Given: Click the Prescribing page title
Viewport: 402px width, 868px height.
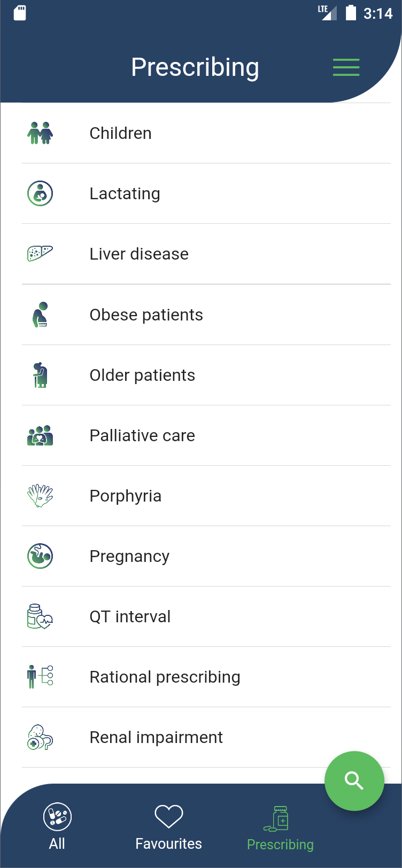Looking at the screenshot, I should pyautogui.click(x=195, y=67).
